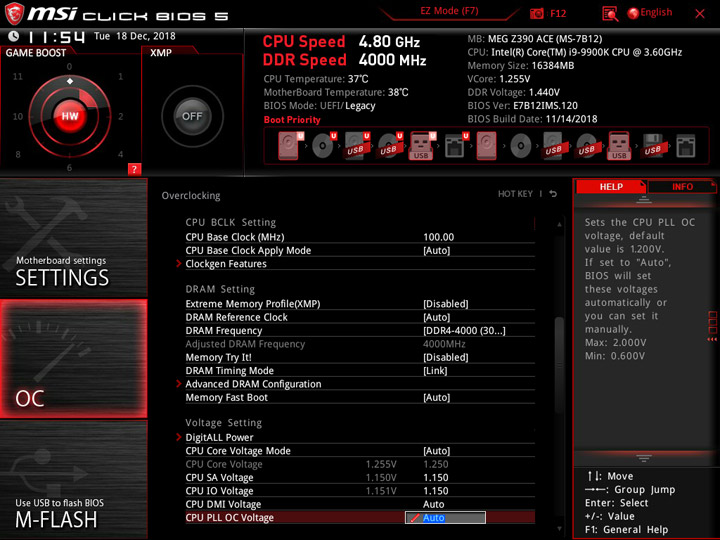Toggle the XMP OFF button

192,116
